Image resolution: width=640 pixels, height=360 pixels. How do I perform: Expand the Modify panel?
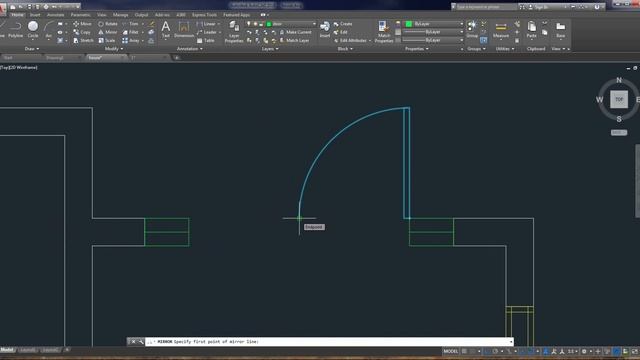(114, 49)
